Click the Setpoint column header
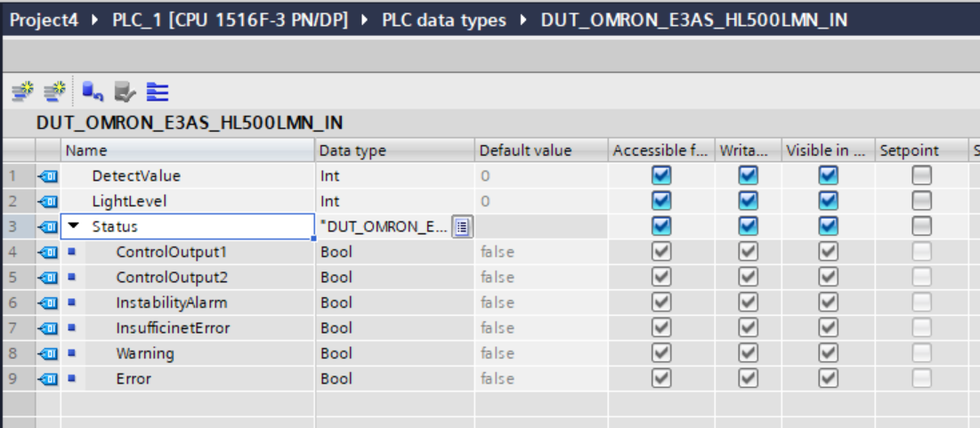The height and width of the screenshot is (428, 980). coord(921,150)
